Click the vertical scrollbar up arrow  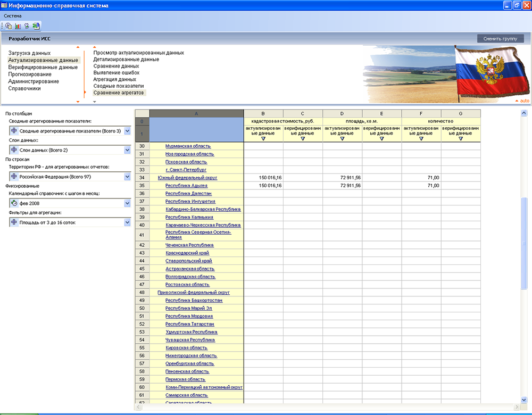point(524,113)
